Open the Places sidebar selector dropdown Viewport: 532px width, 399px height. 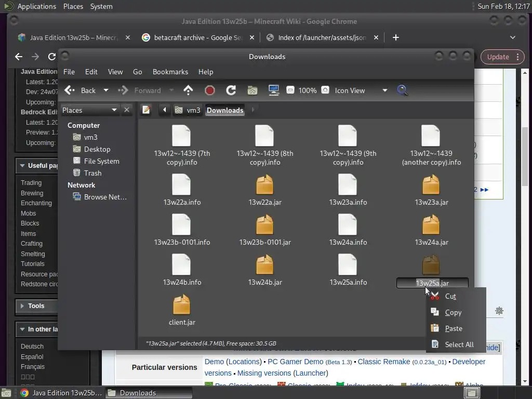(114, 110)
